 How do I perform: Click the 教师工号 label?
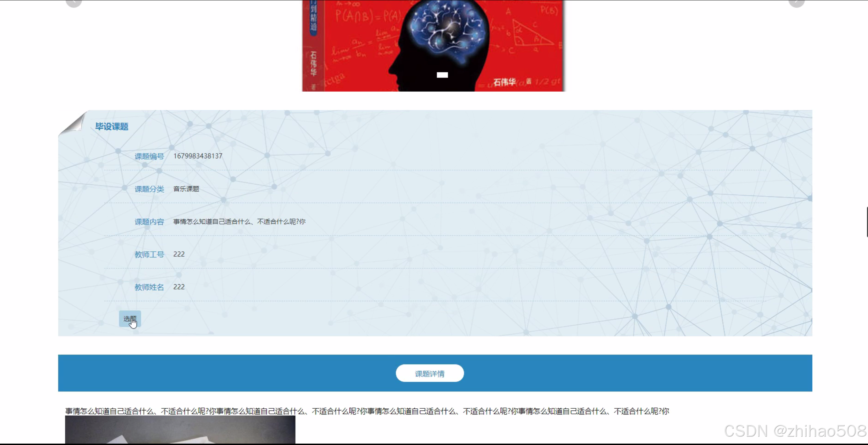click(x=149, y=254)
